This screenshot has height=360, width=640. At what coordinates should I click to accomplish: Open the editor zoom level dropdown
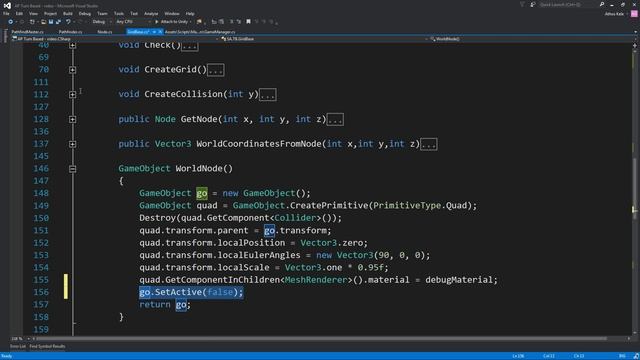coord(20,339)
